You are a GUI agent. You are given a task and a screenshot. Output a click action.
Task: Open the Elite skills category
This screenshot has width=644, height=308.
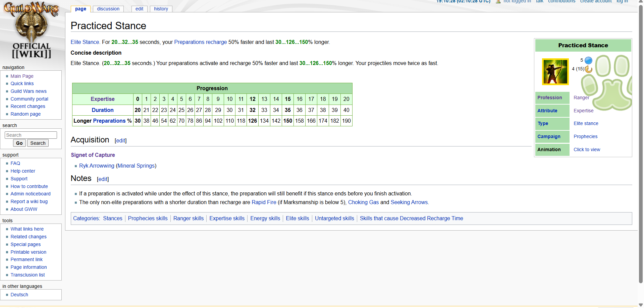click(298, 218)
